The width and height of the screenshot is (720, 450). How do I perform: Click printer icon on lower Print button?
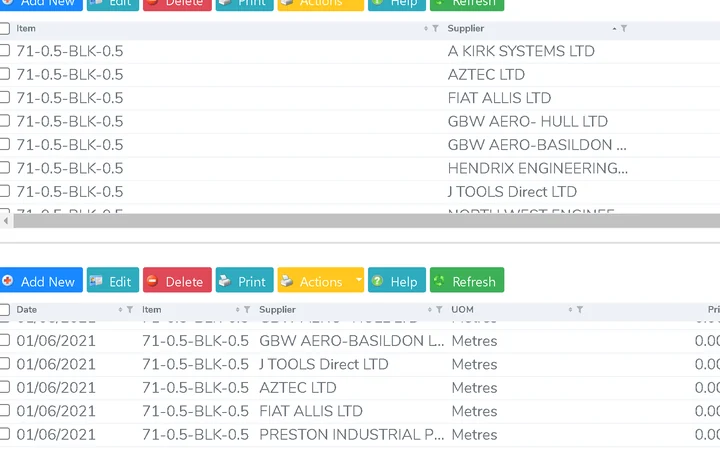pyautogui.click(x=225, y=281)
